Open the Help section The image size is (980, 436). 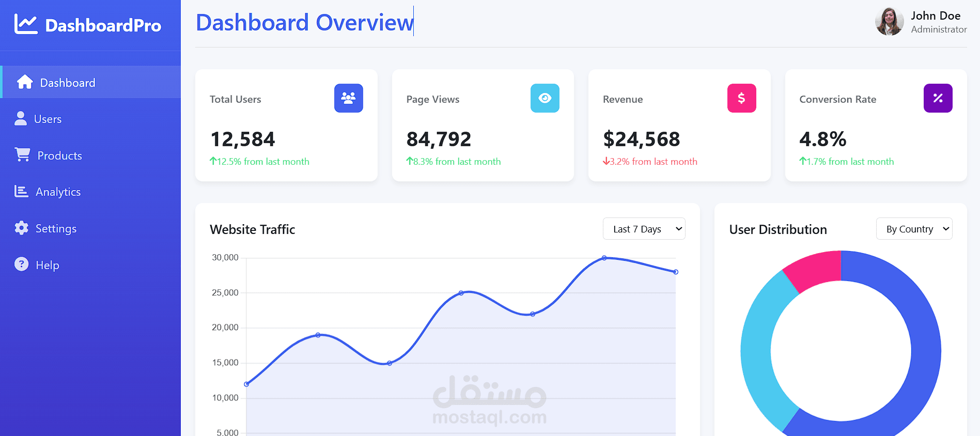pyautogui.click(x=90, y=265)
